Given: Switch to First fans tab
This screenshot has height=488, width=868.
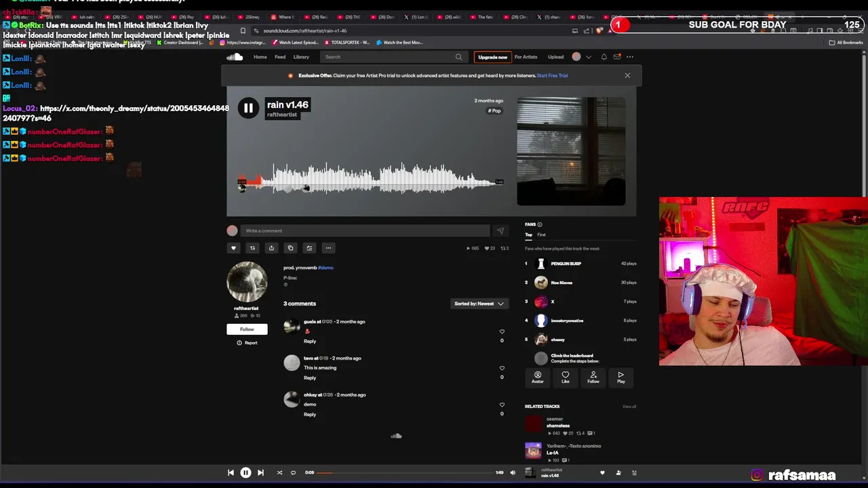Looking at the screenshot, I should 541,235.
